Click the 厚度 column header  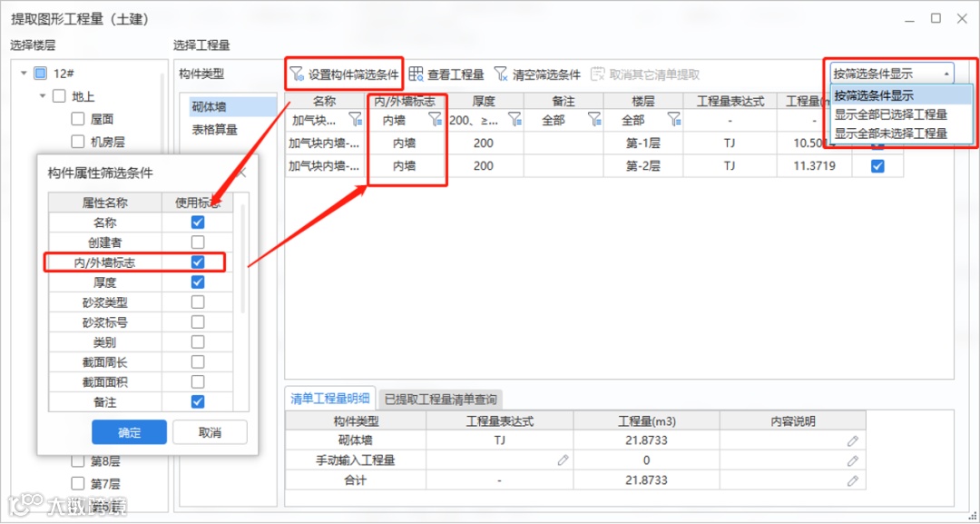(484, 101)
